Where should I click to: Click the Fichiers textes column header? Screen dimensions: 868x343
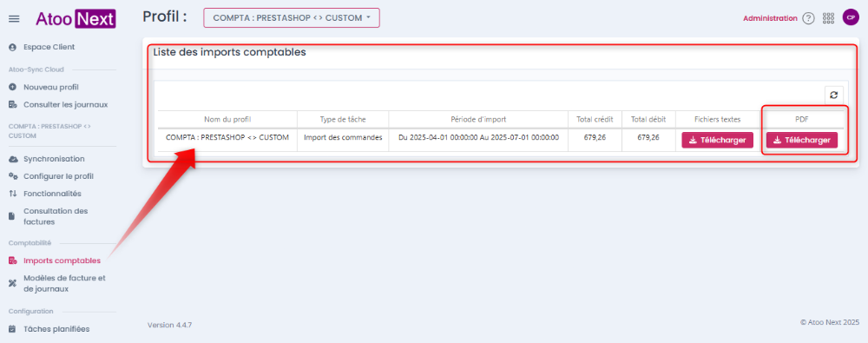coord(718,120)
